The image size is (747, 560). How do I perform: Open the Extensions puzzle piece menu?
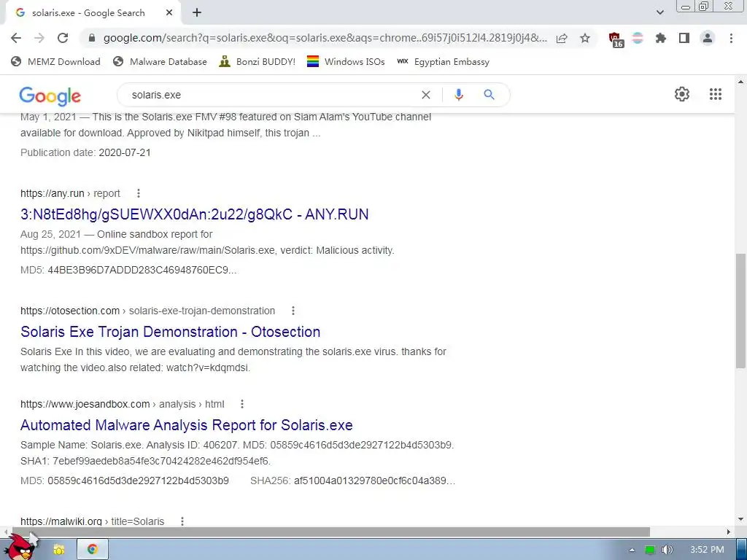(660, 38)
